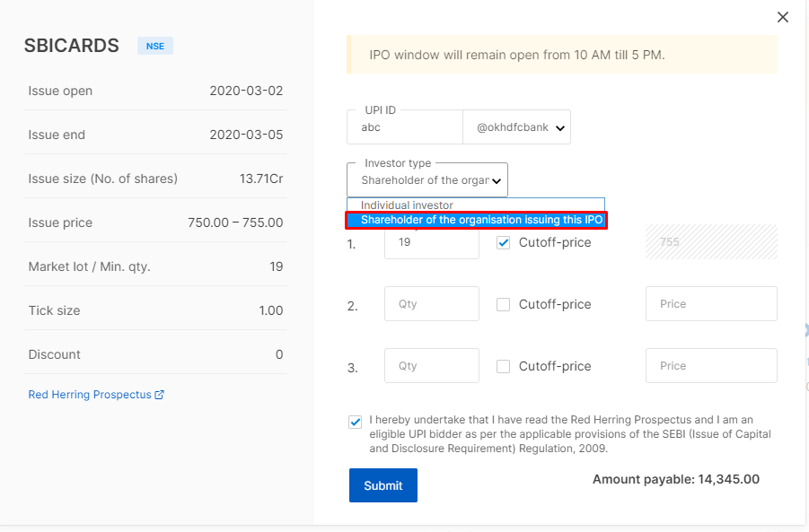Viewport: 809px width, 532px height.
Task: Enable Cutoff-price for bid 2
Action: [x=503, y=304]
